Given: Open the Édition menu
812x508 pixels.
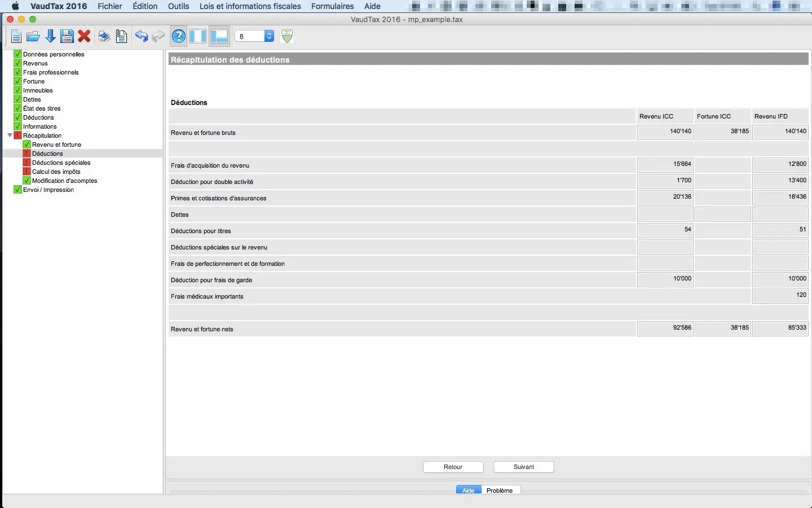Looking at the screenshot, I should click(145, 6).
